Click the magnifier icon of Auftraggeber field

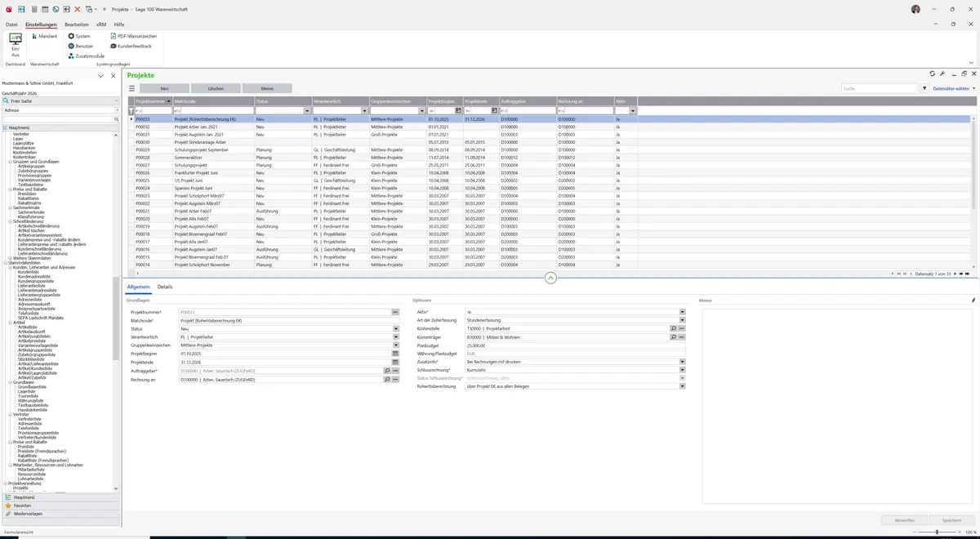pyautogui.click(x=387, y=370)
